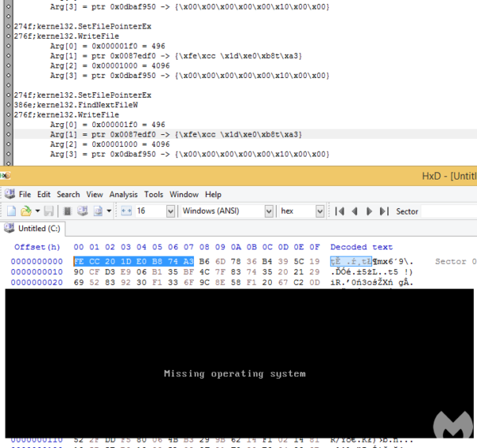Select byte C2 in row 0000000020
This screenshot has height=448, width=477.
click(x=299, y=283)
